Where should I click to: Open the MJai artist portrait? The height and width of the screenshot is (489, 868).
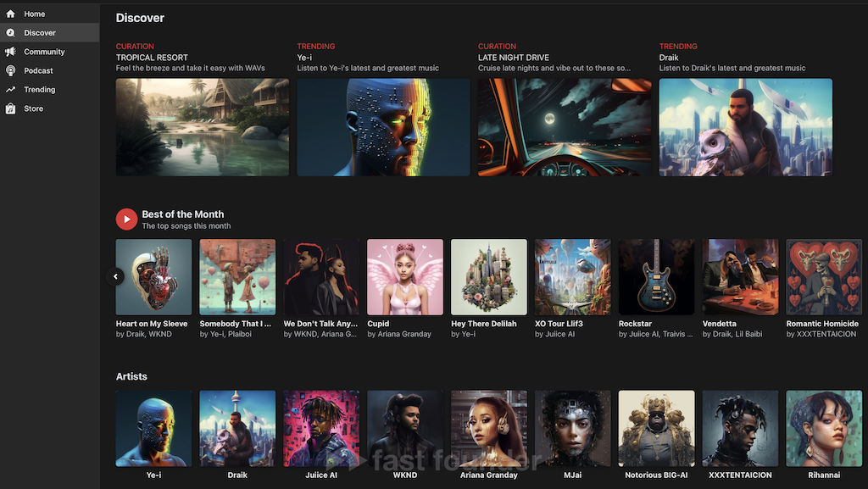[572, 429]
